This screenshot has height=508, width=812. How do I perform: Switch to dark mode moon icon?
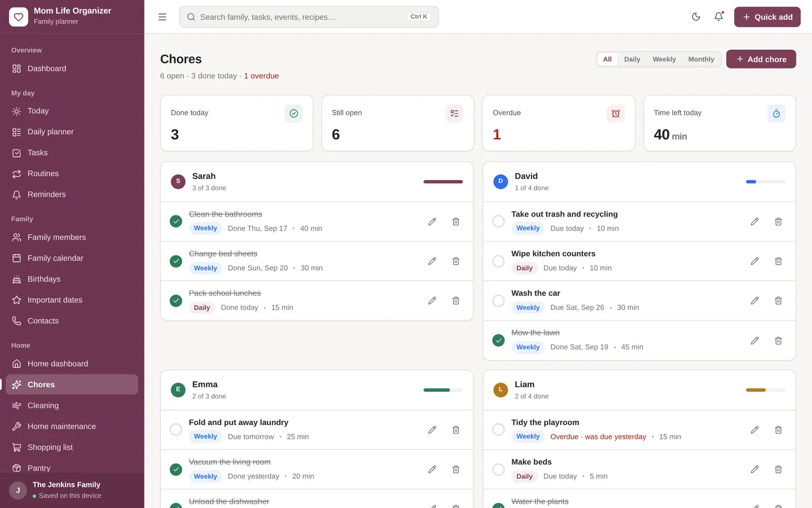[696, 17]
